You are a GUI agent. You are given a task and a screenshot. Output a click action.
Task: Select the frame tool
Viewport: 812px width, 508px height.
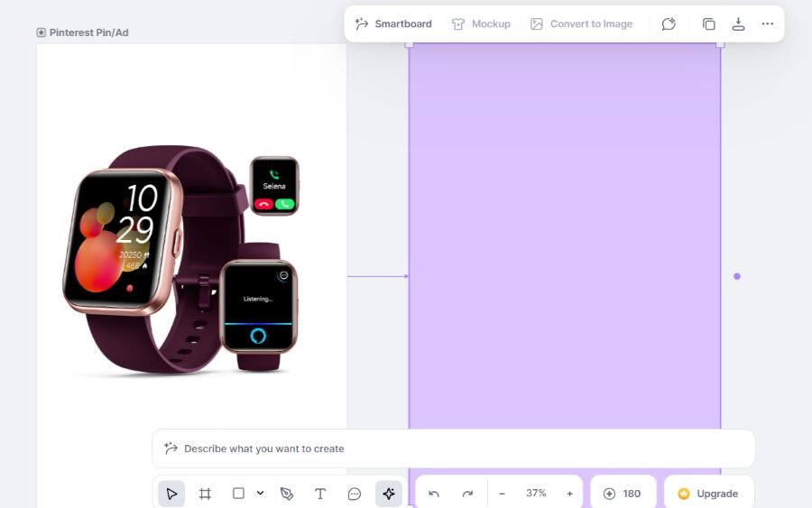pos(205,494)
